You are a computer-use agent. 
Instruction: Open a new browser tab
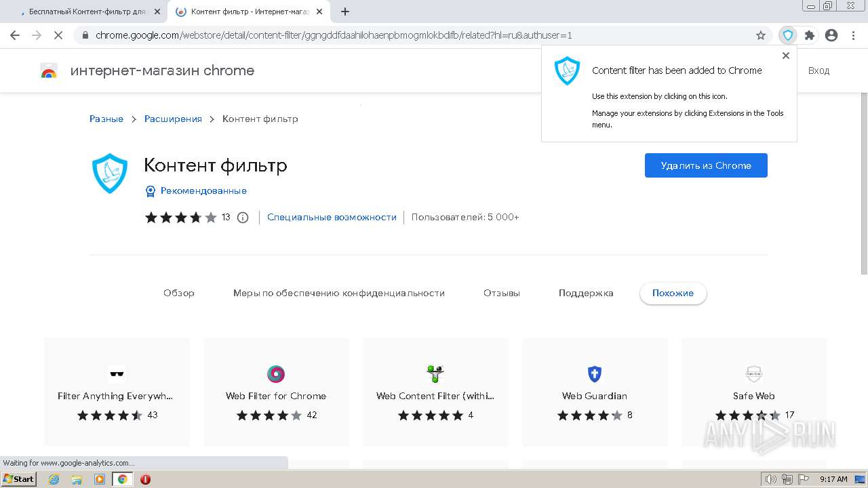tap(345, 12)
